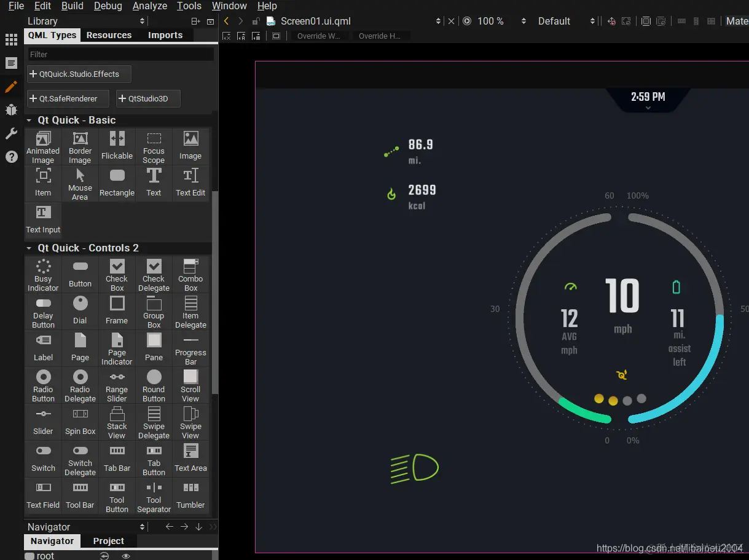
Task: Switch to Edit mode in sidebar
Action: (x=11, y=63)
